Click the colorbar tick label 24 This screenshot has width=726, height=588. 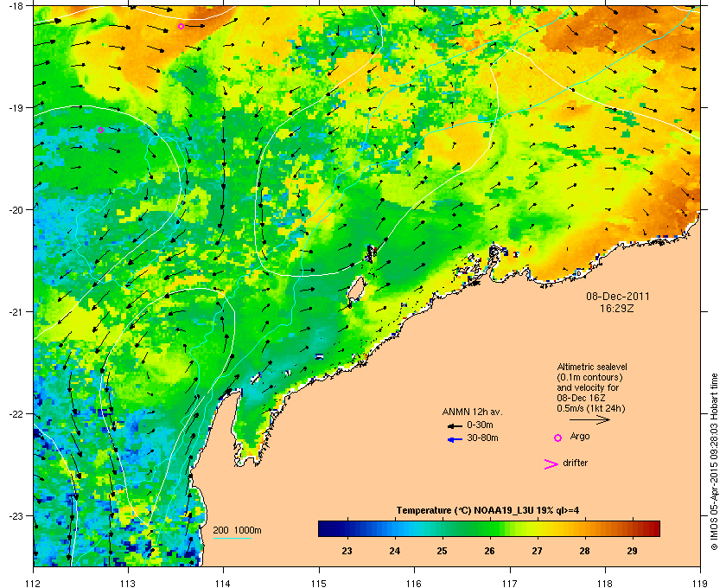[394, 551]
